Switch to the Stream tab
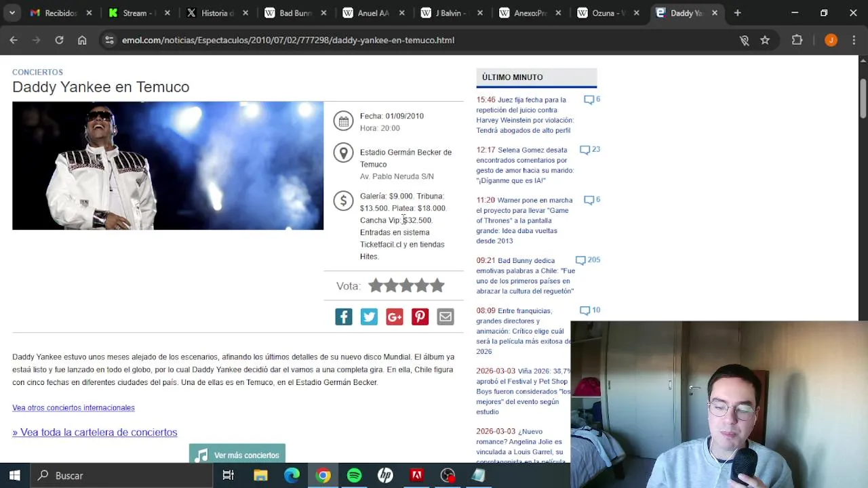Viewport: 868px width, 488px height. click(x=139, y=13)
